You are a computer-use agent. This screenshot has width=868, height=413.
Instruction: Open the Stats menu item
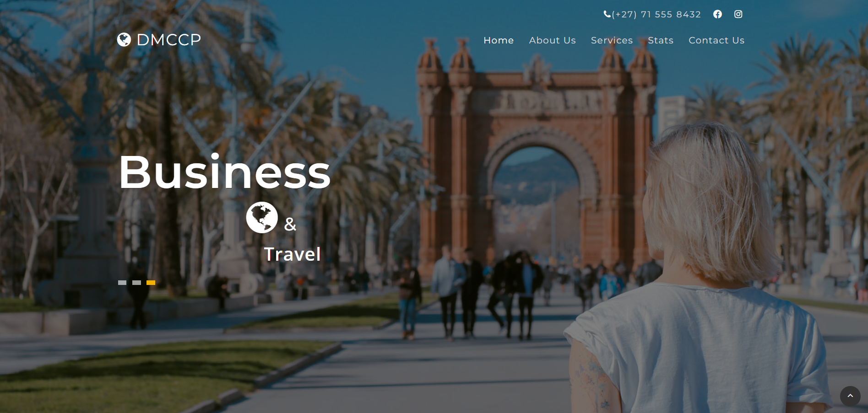pos(661,40)
